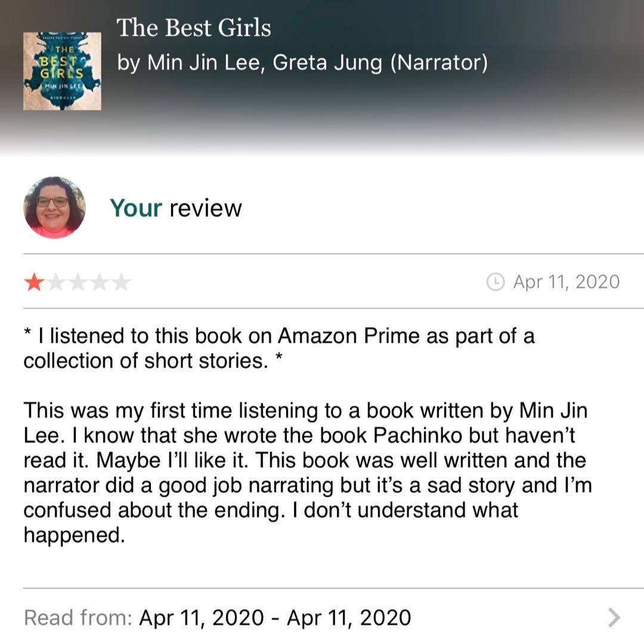Tap the 'review' word in heading

coord(206,208)
